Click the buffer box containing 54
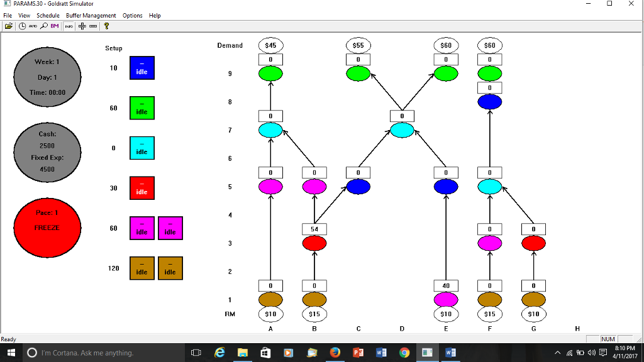Image resolution: width=644 pixels, height=362 pixels. point(314,228)
